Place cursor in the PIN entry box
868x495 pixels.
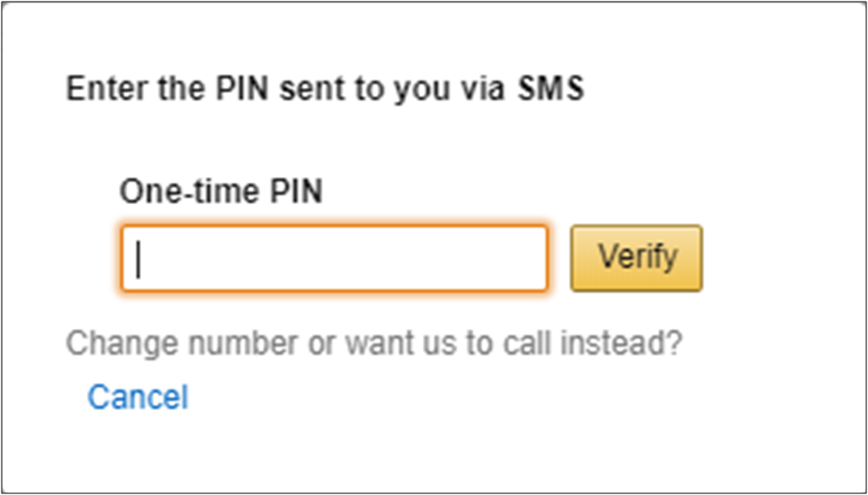(x=334, y=258)
